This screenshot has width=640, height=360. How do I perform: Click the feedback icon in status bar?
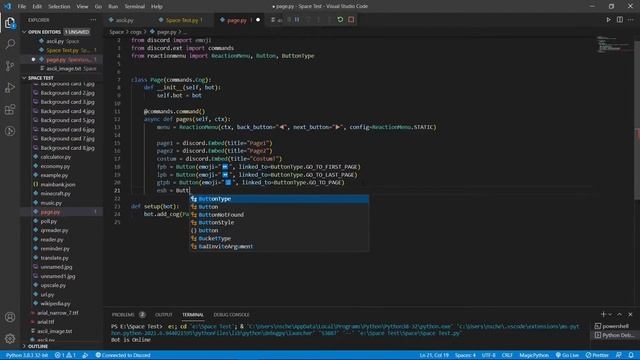click(x=619, y=355)
